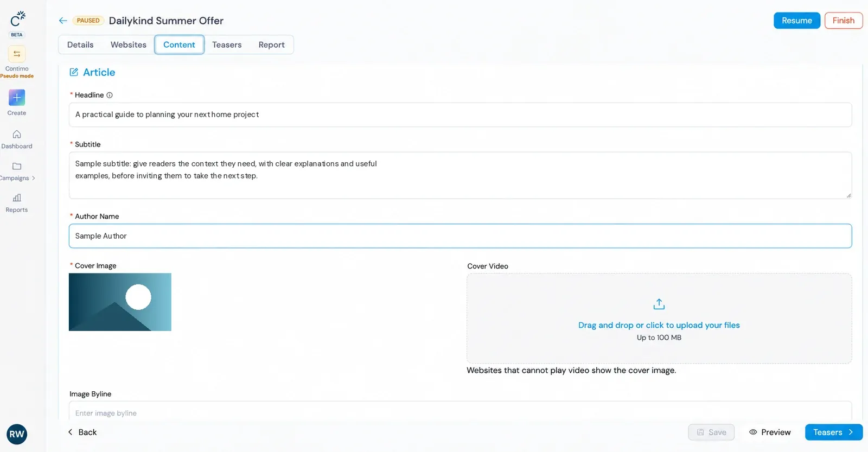Select the Content tab

179,44
